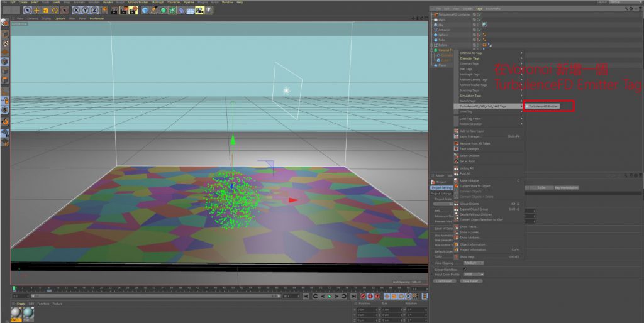Image resolution: width=644 pixels, height=323 pixels.
Task: Open the Input Color Profile dropdown
Action: pos(473,275)
